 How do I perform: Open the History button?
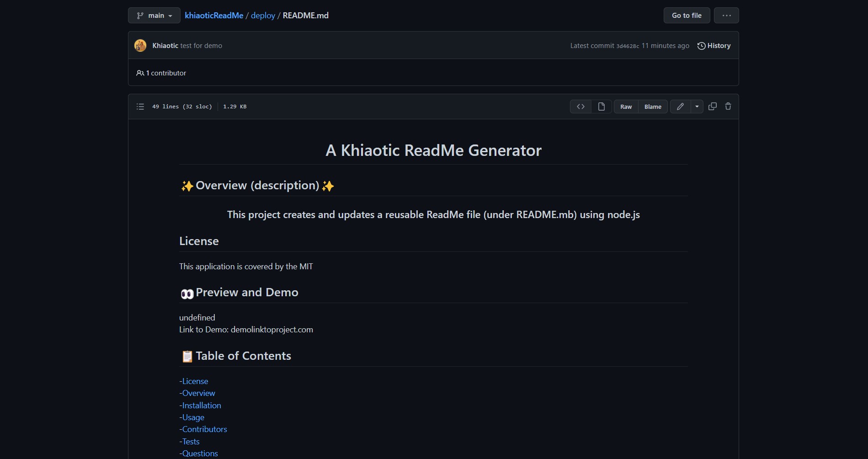718,45
